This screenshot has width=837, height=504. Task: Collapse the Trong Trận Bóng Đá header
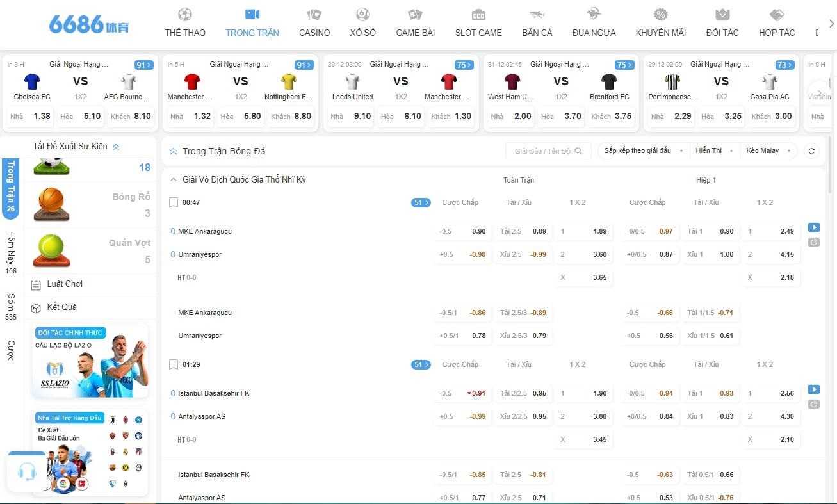click(174, 151)
